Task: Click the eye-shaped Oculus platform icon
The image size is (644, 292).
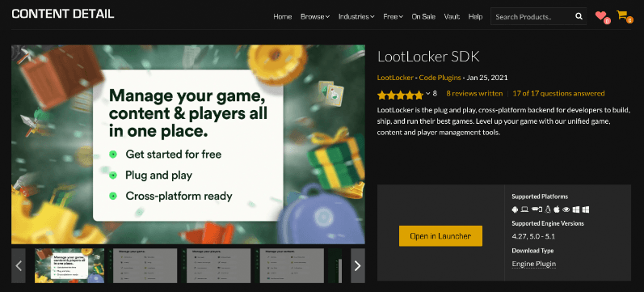Action: click(x=566, y=209)
